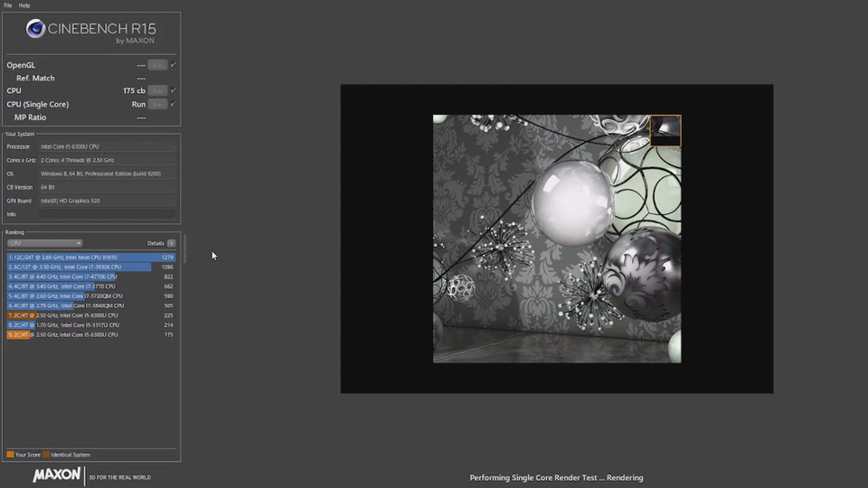Image resolution: width=868 pixels, height=488 pixels.
Task: Click the ranking panel scrollbar handle
Action: point(184,249)
